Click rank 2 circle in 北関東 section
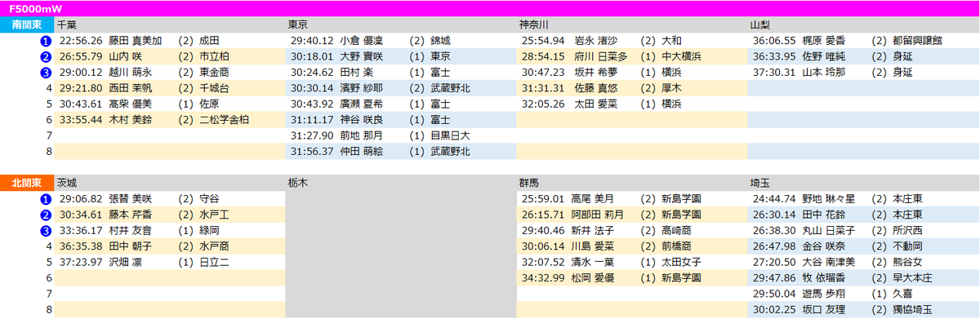The image size is (980, 319). tap(47, 215)
